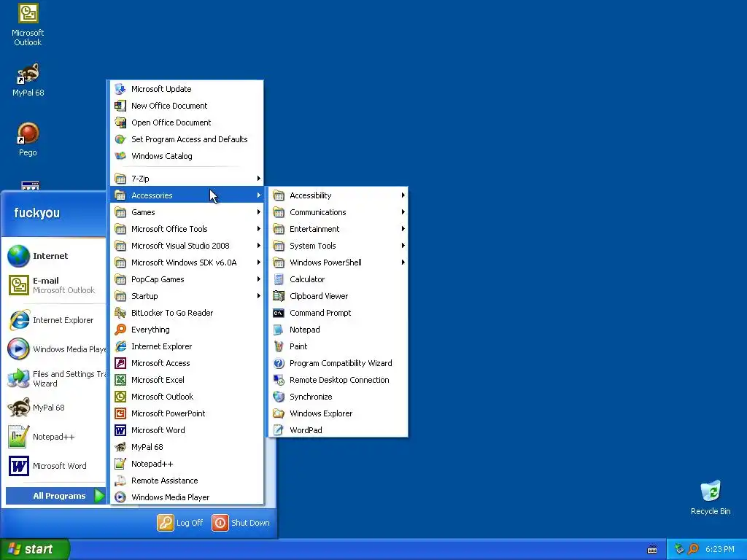The width and height of the screenshot is (747, 560).
Task: Open Notepad++ from the start menu left pane
Action: 55,437
